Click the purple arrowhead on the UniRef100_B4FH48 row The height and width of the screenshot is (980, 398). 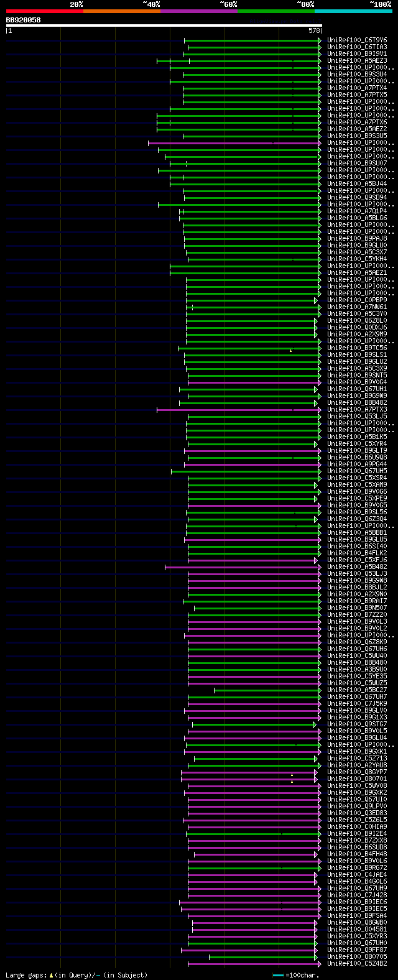click(316, 854)
